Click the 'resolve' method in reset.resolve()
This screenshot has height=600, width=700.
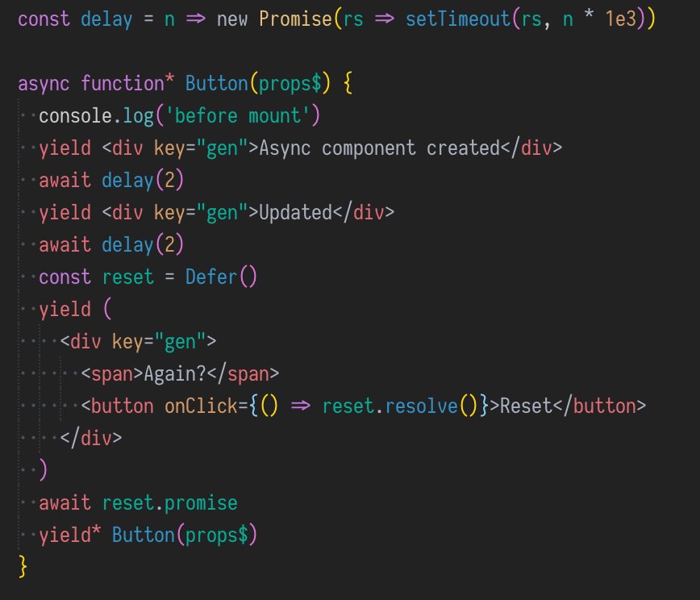pyautogui.click(x=421, y=406)
